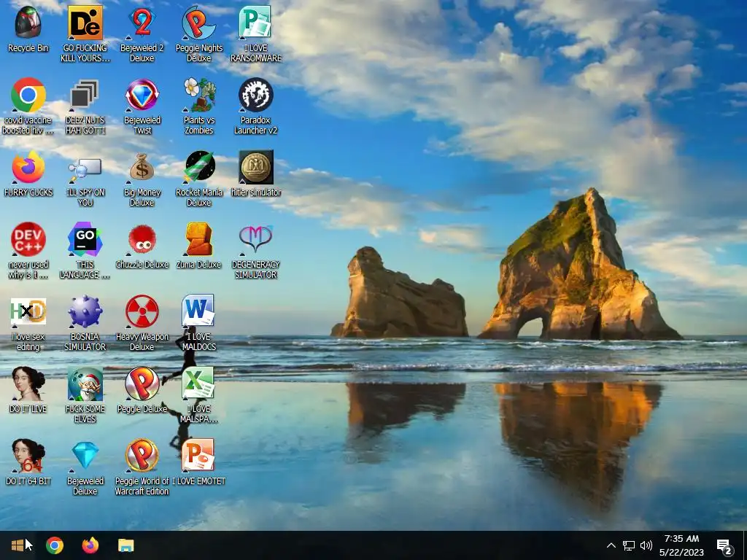Screen dimensions: 747x560
Task: Launch the Chuzzle Deluxe red fuzzball icon
Action: click(142, 239)
